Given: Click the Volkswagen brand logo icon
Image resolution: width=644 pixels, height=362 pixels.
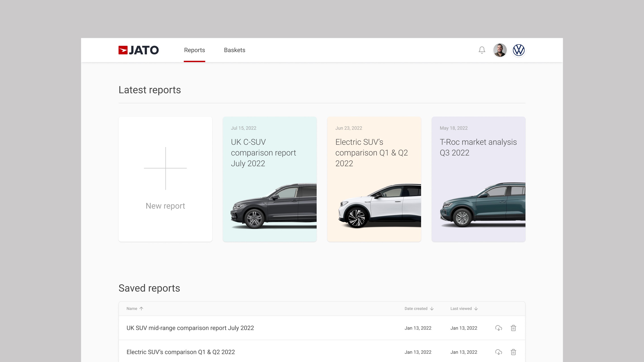Looking at the screenshot, I should pos(519,50).
